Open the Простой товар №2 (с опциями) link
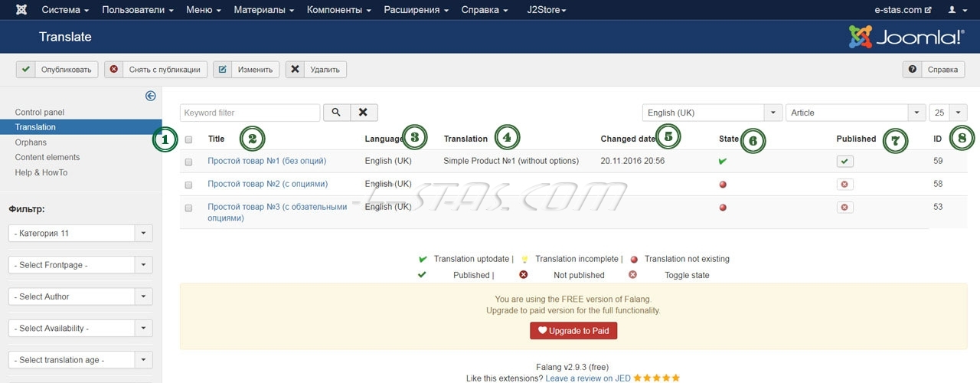The image size is (980, 383). click(268, 184)
